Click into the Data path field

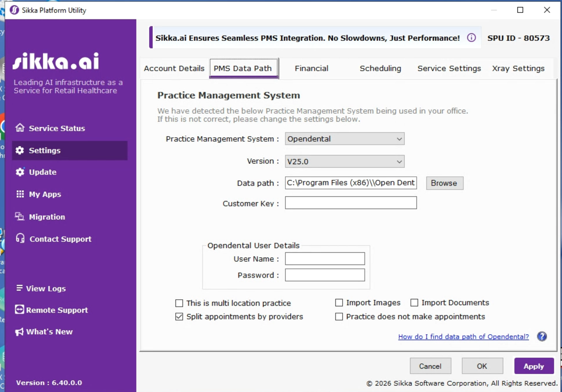point(351,183)
